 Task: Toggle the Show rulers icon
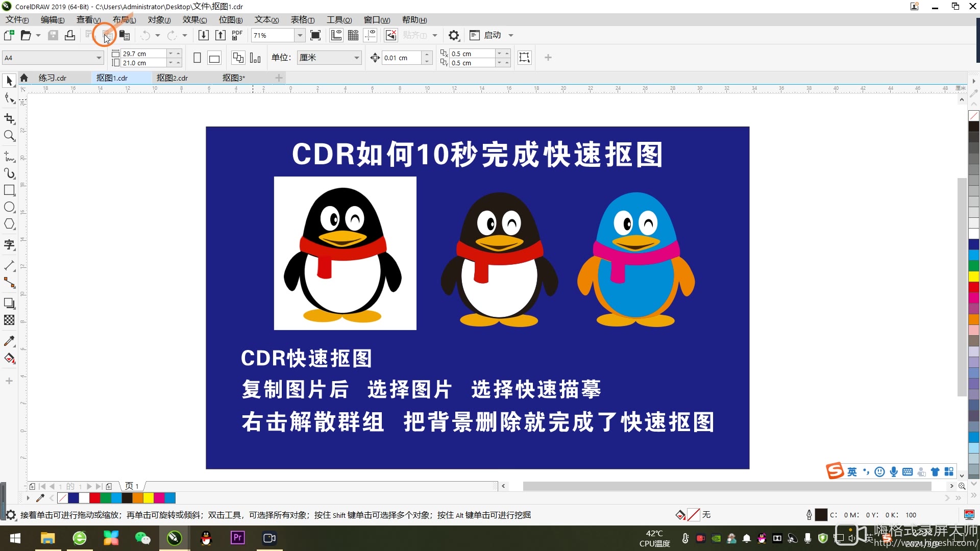click(x=336, y=35)
